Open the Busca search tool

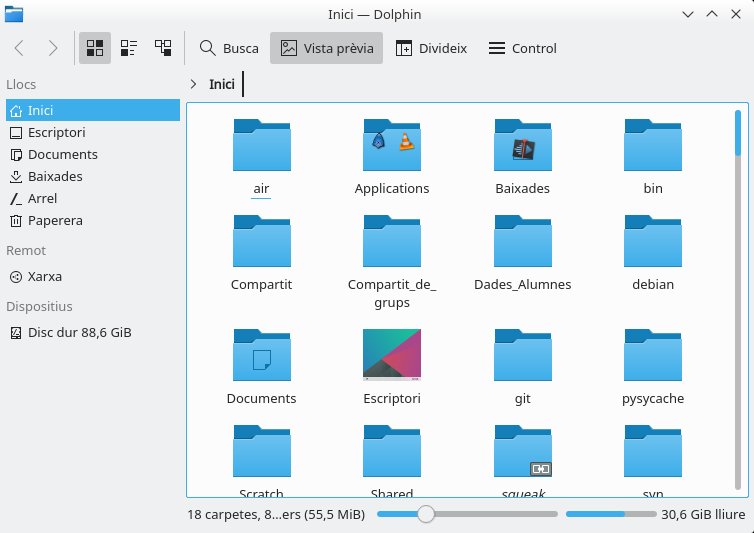pos(229,48)
